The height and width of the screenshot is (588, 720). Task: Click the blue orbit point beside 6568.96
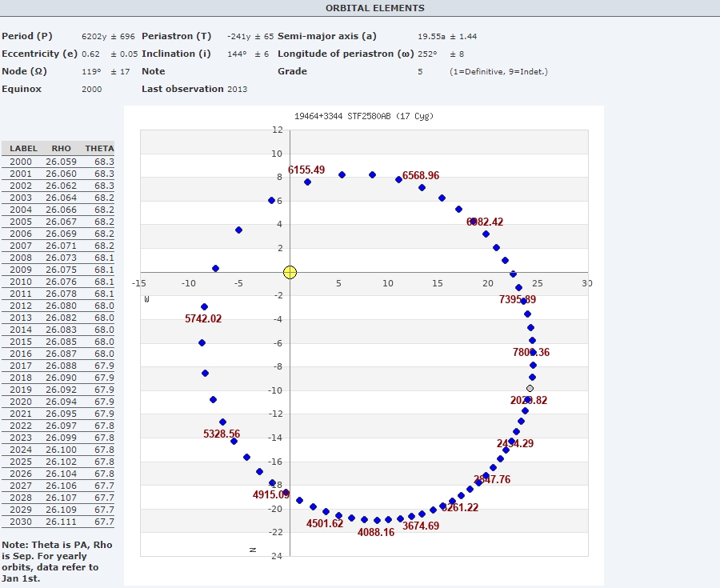(398, 179)
